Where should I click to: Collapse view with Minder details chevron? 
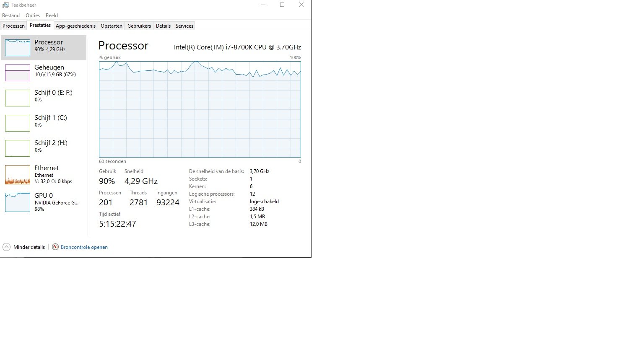coord(6,247)
